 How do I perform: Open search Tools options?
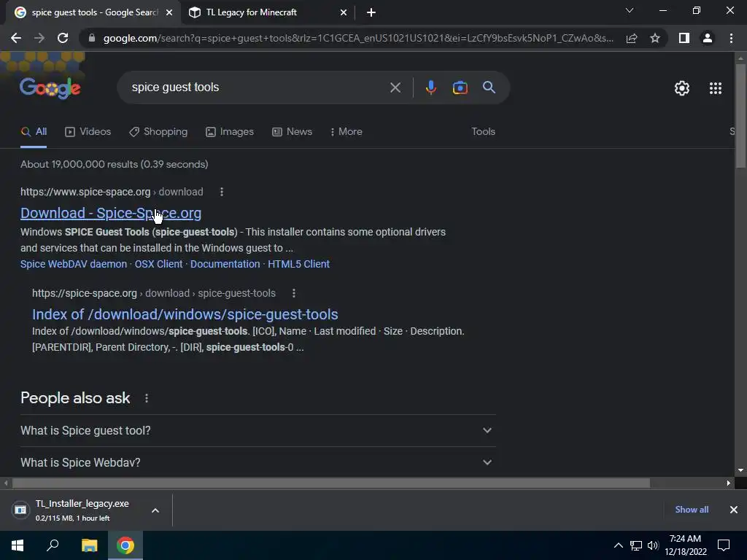click(x=483, y=131)
